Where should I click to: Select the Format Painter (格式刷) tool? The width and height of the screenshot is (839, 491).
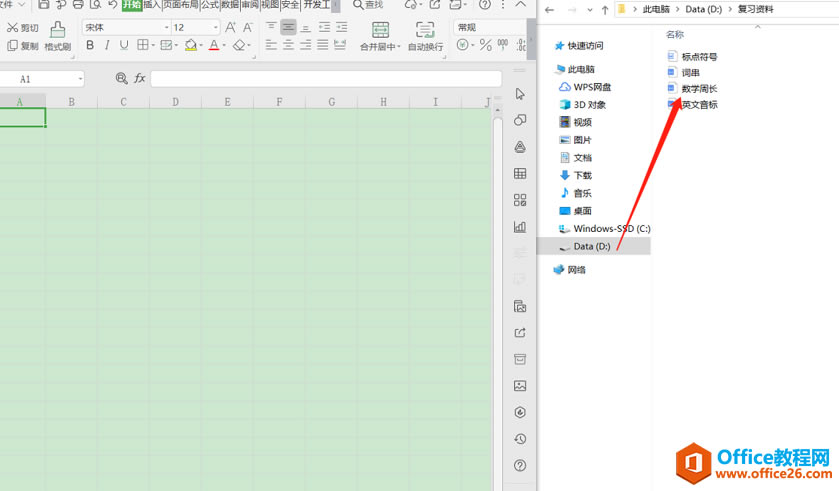click(x=58, y=36)
